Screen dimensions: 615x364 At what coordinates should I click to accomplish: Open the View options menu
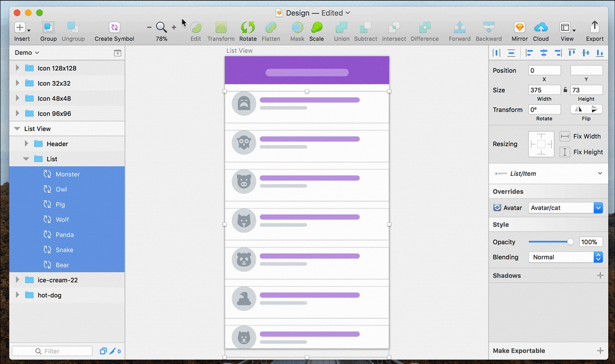click(x=567, y=27)
